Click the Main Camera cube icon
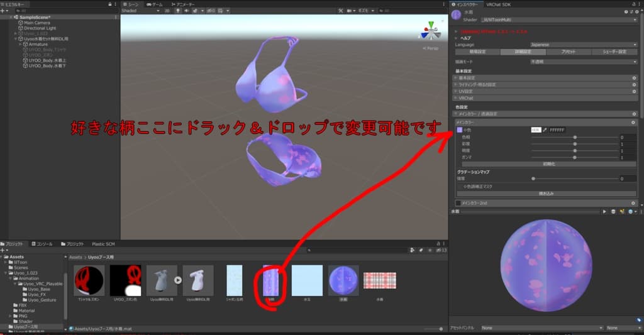 (21, 23)
